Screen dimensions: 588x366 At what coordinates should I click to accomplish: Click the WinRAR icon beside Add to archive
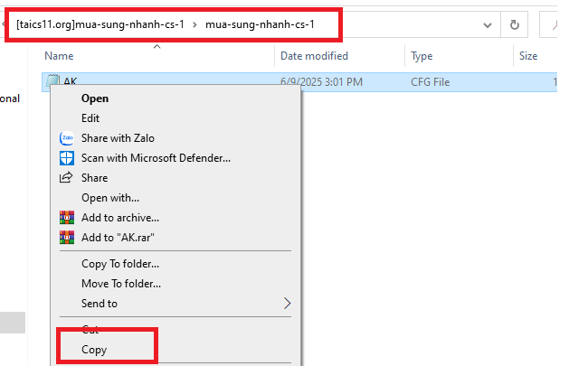[66, 218]
